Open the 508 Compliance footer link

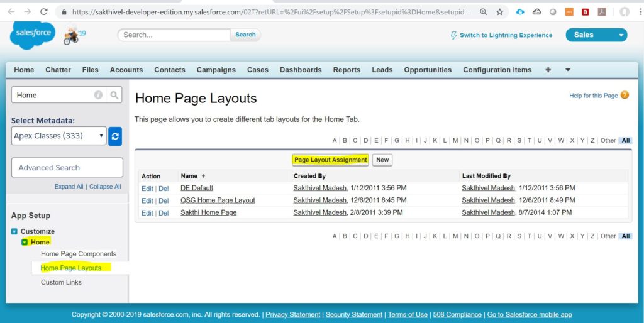[457, 315]
